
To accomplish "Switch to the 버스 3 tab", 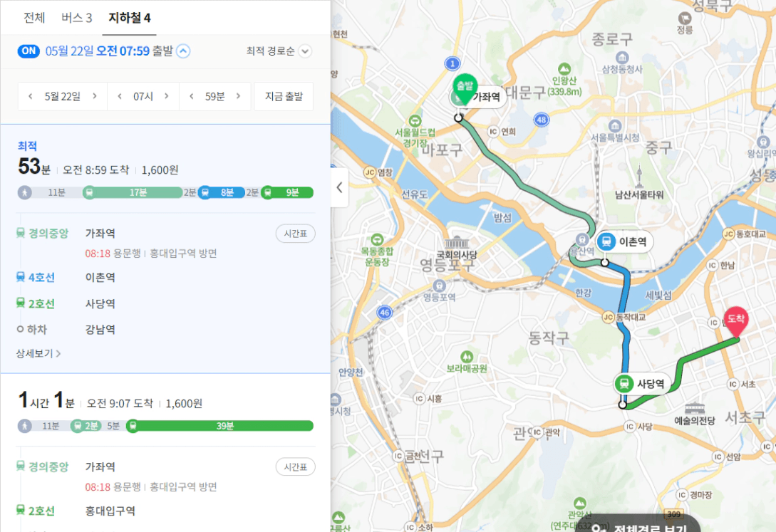I will (x=77, y=18).
